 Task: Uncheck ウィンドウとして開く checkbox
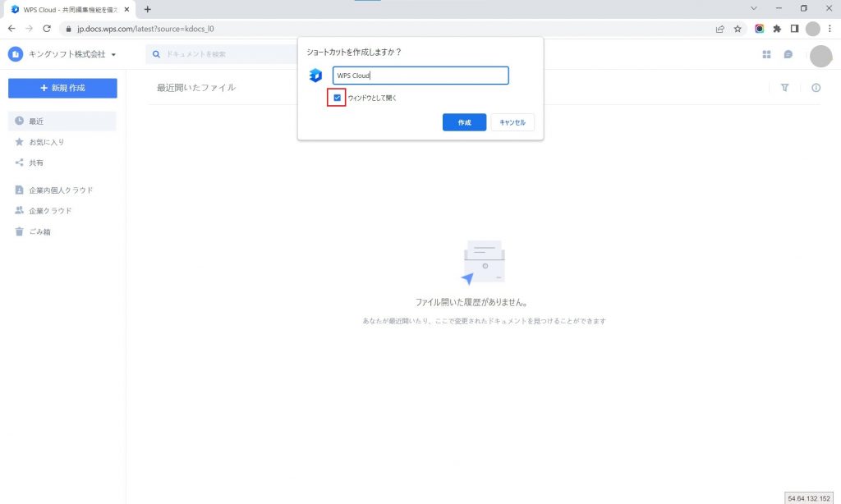(337, 98)
